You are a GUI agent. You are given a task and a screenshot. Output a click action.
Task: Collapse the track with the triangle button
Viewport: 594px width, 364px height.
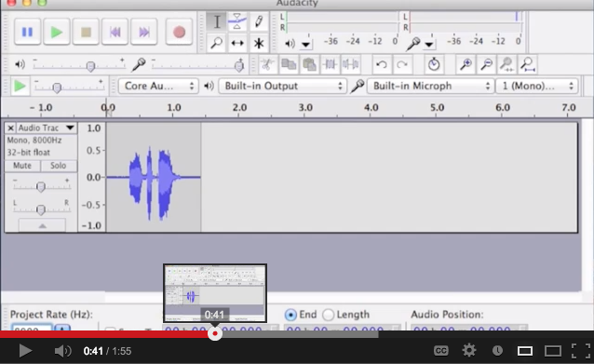(42, 225)
